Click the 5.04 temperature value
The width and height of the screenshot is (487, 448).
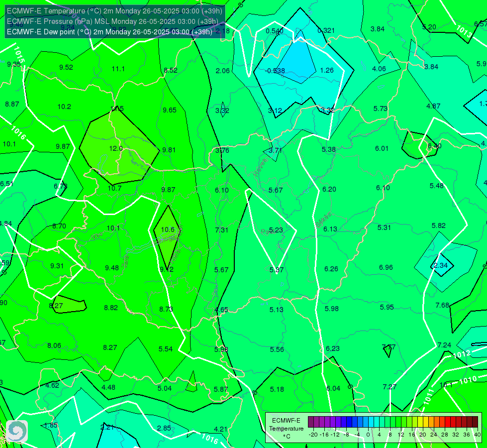click(x=165, y=388)
